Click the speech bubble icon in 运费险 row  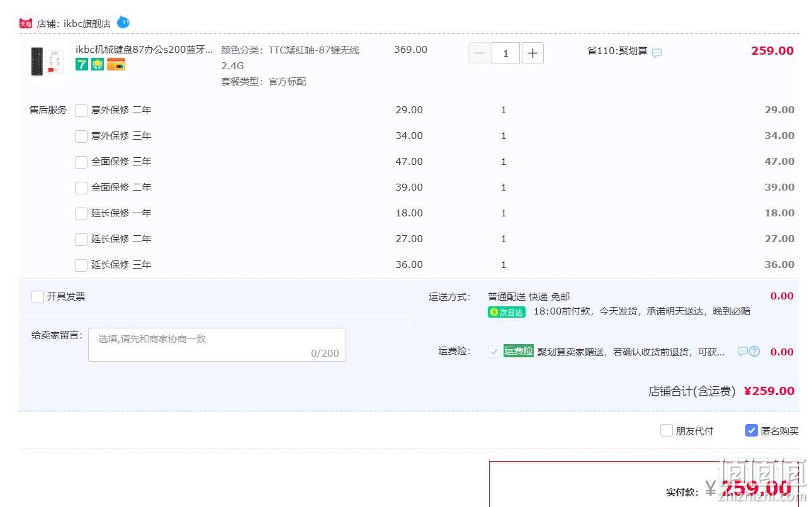[743, 352]
